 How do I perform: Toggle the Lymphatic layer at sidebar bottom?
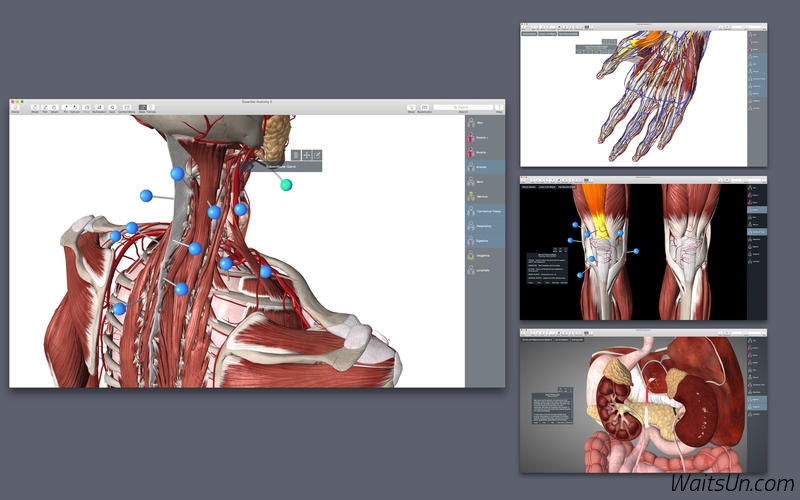point(485,270)
